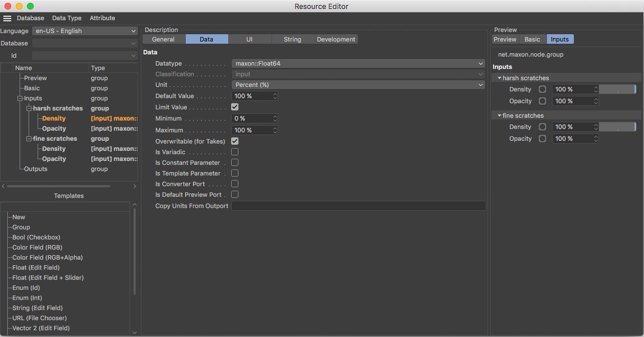Collapse the harsh scratches preview section
The height and width of the screenshot is (337, 644).
click(x=500, y=78)
